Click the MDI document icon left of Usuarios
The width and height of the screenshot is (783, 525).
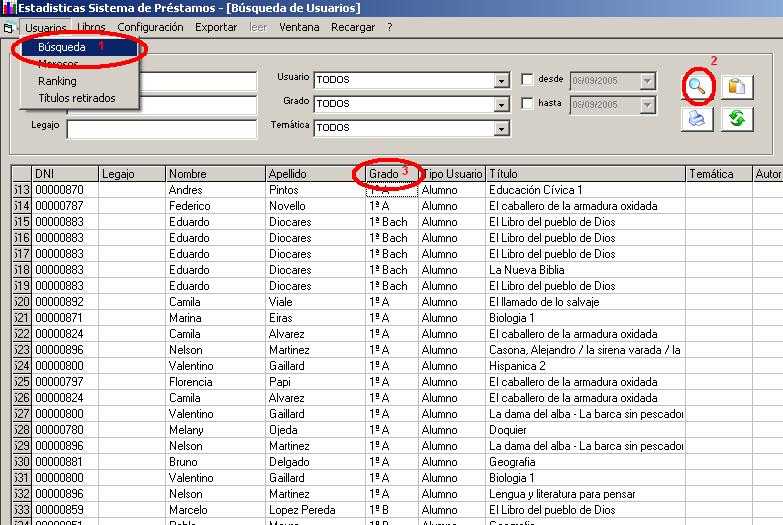9,27
